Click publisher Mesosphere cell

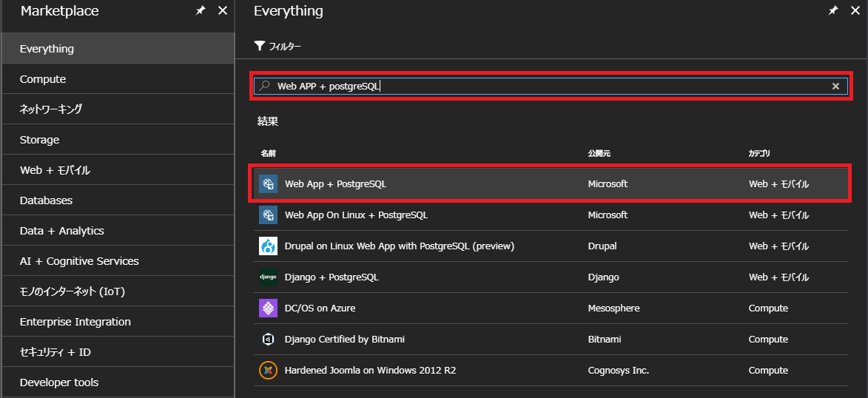(614, 308)
